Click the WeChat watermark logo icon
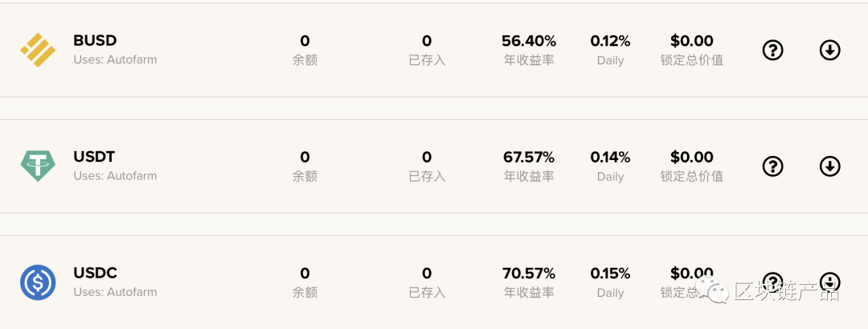The height and width of the screenshot is (329, 868). (712, 290)
